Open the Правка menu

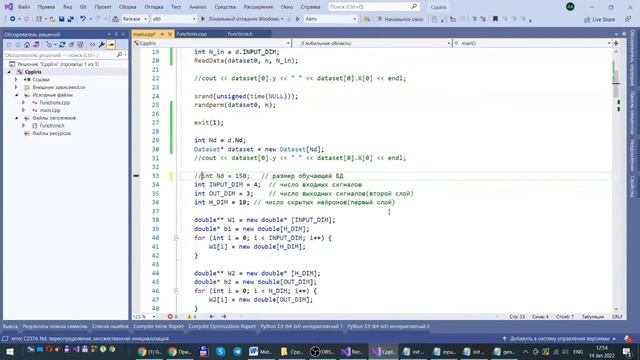coord(46,7)
